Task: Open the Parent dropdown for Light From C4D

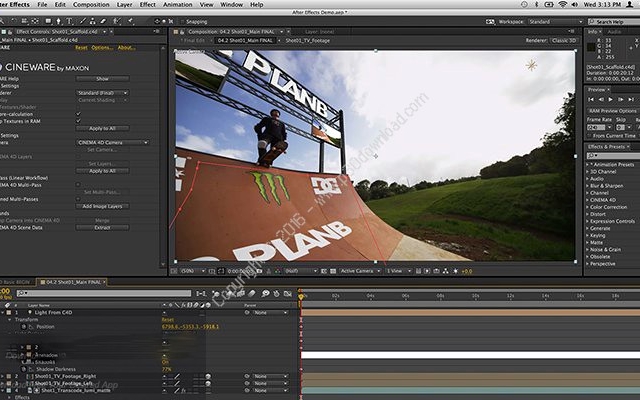Action: click(x=271, y=313)
